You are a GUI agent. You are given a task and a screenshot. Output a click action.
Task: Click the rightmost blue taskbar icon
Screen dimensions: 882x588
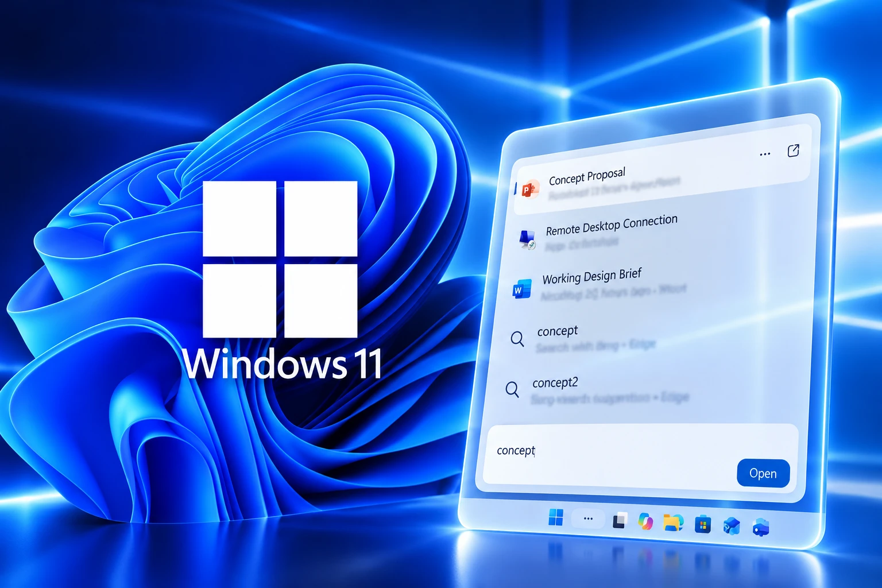tap(761, 527)
